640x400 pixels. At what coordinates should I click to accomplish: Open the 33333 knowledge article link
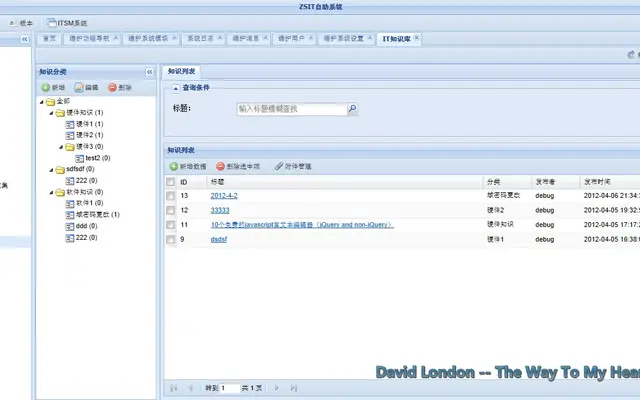coord(220,211)
